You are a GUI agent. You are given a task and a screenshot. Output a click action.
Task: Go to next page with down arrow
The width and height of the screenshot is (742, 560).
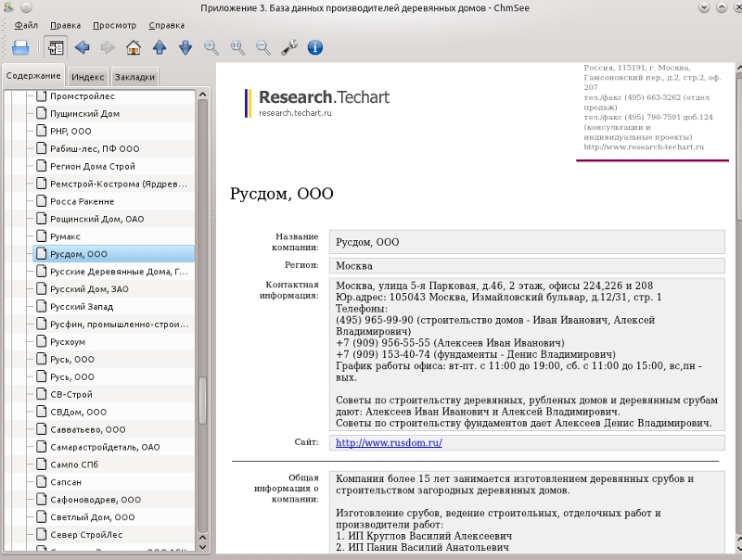pos(185,47)
